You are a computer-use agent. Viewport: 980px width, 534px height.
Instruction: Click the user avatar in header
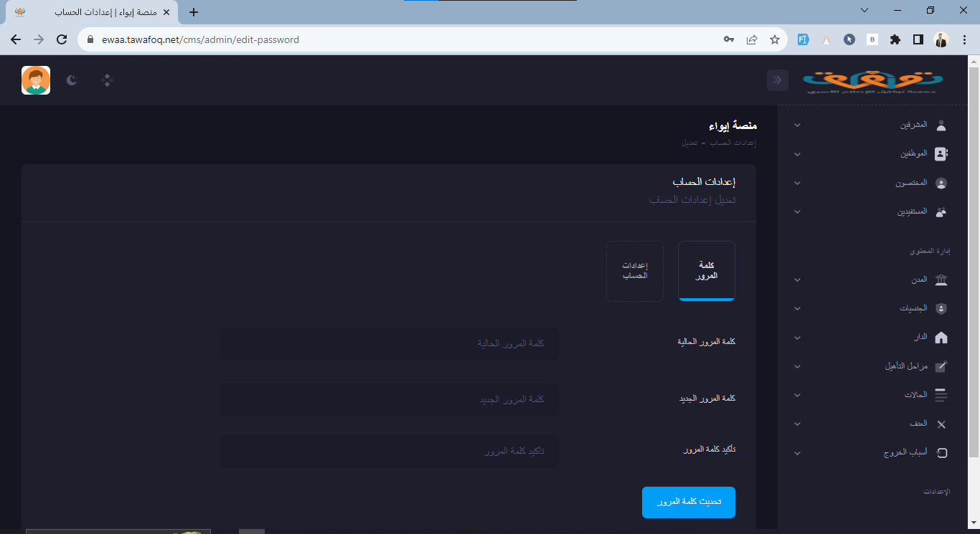[x=36, y=80]
